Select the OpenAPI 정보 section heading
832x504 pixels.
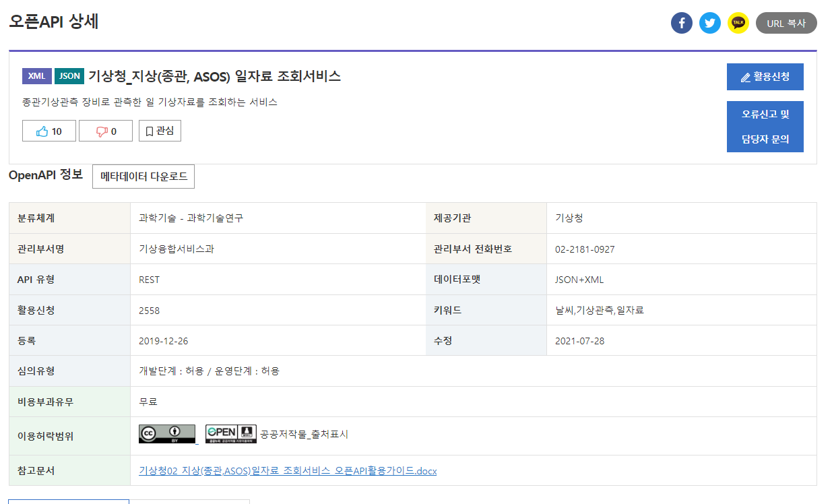46,175
